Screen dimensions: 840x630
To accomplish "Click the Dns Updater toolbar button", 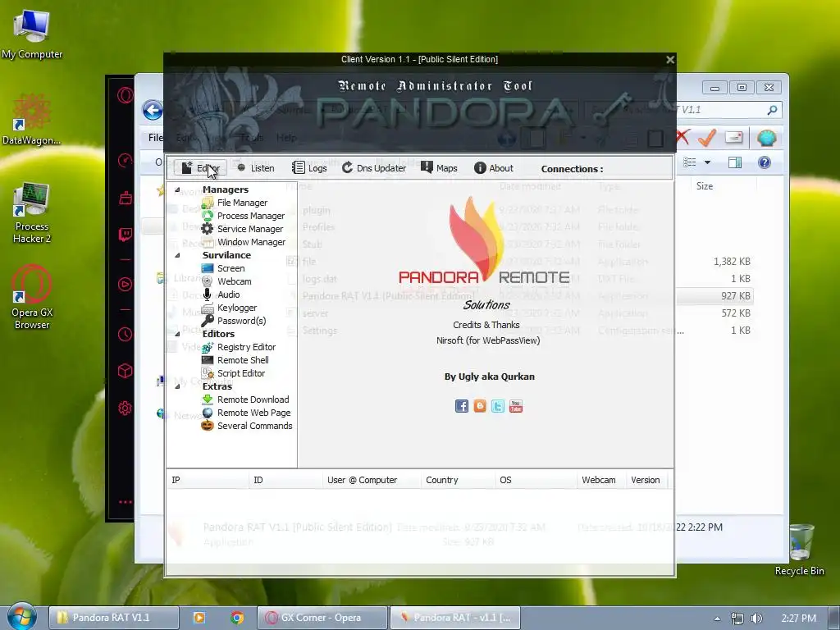I will pos(374,168).
